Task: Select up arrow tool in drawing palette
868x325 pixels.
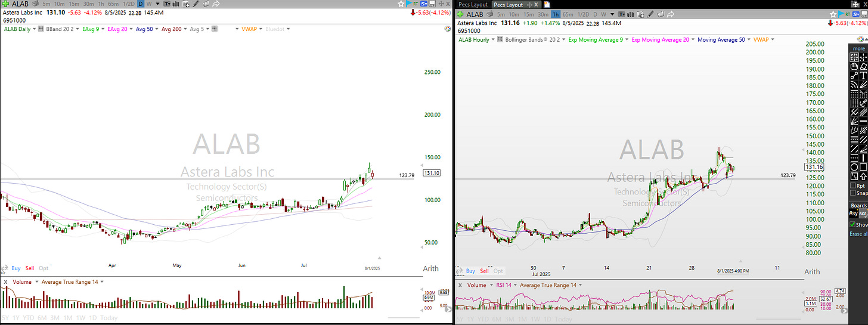Action: [x=863, y=176]
